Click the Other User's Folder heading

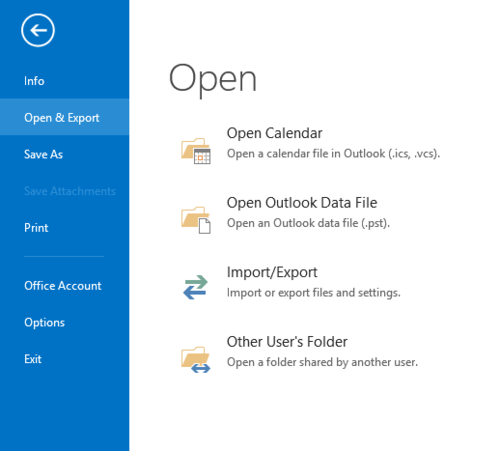pyautogui.click(x=287, y=342)
